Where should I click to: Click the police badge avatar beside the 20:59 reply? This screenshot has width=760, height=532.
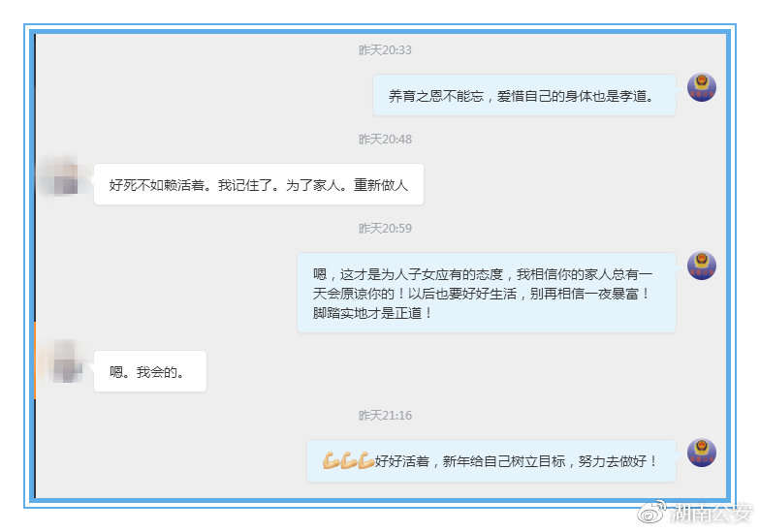[702, 266]
